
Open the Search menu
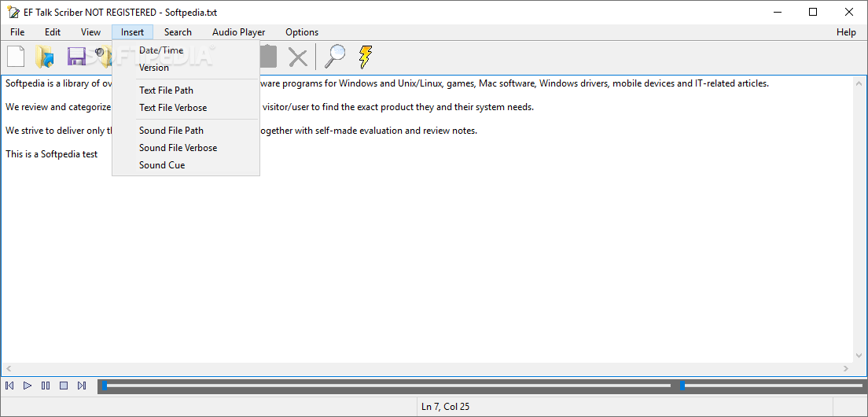tap(178, 32)
